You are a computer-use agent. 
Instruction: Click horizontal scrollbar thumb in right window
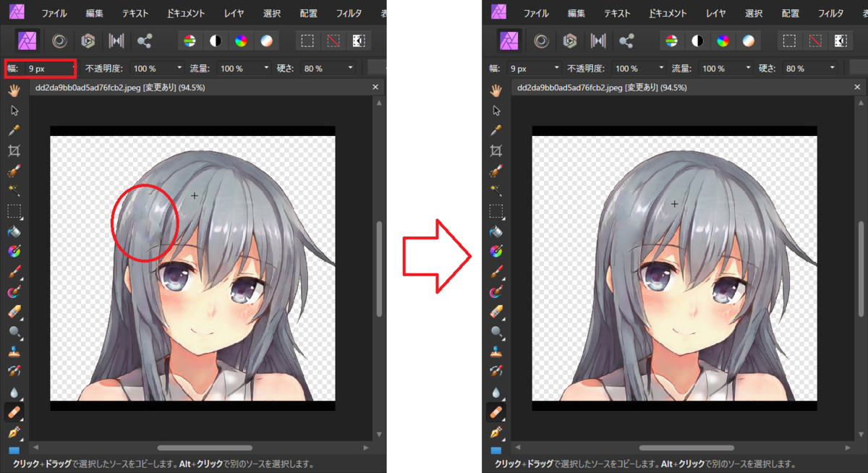click(x=687, y=448)
